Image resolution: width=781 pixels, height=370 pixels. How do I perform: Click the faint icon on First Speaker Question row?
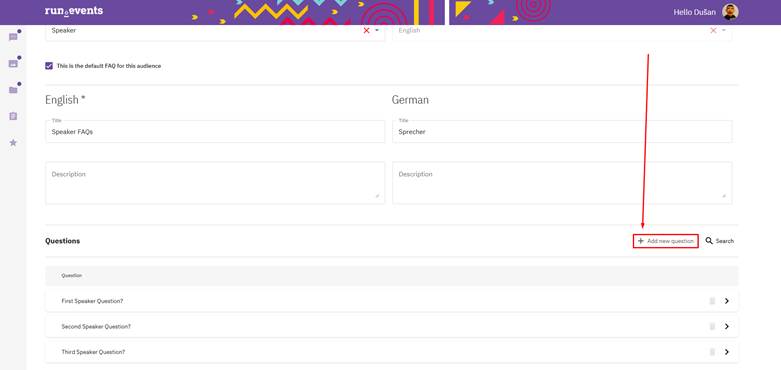pos(712,301)
